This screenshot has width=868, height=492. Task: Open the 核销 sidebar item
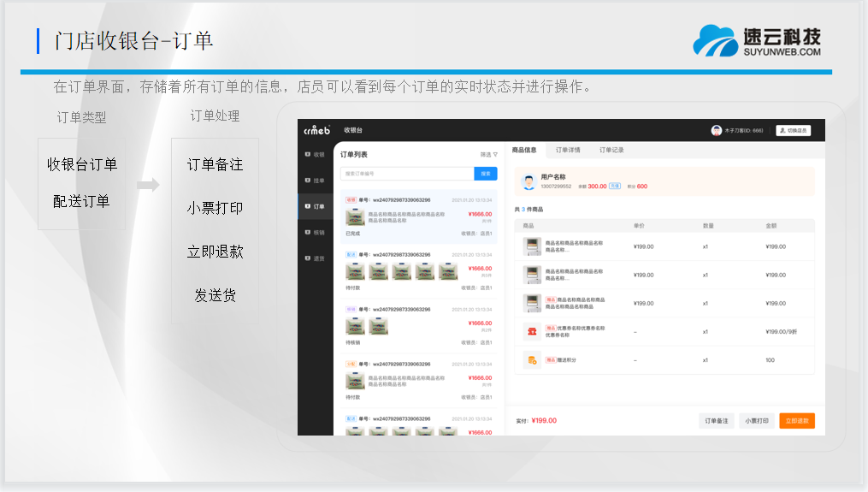[x=315, y=232]
